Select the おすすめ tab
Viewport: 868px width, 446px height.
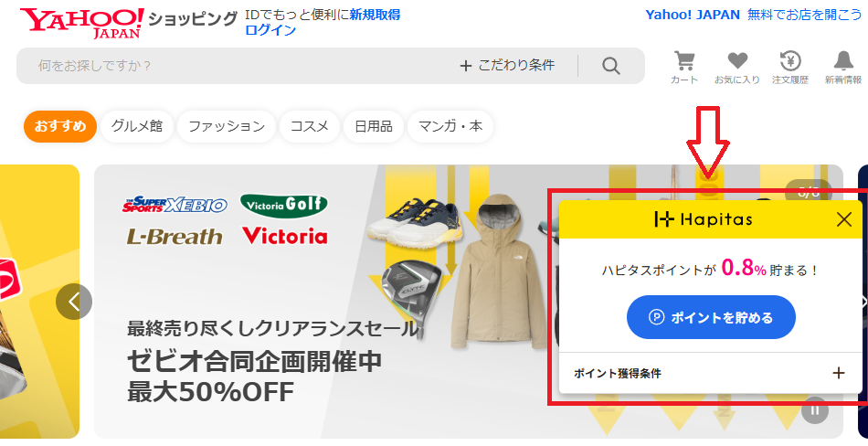pyautogui.click(x=60, y=126)
